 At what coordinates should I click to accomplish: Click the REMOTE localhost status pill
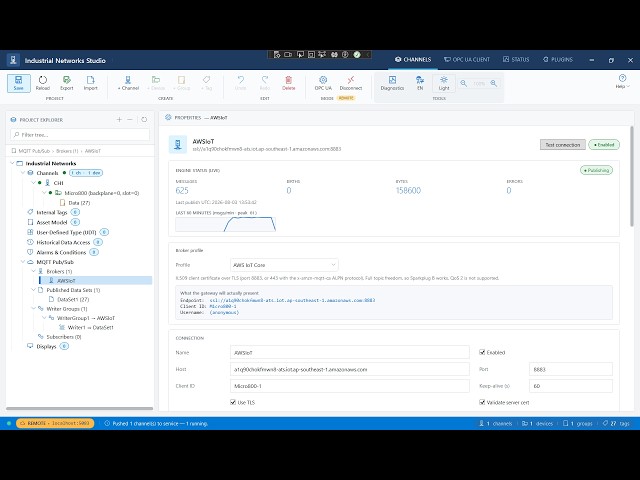[55, 423]
